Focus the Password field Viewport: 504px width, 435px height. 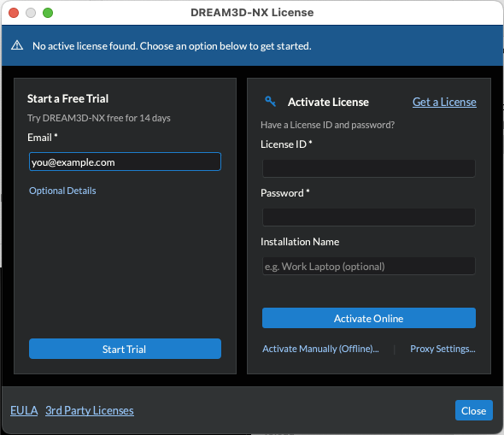tap(369, 217)
